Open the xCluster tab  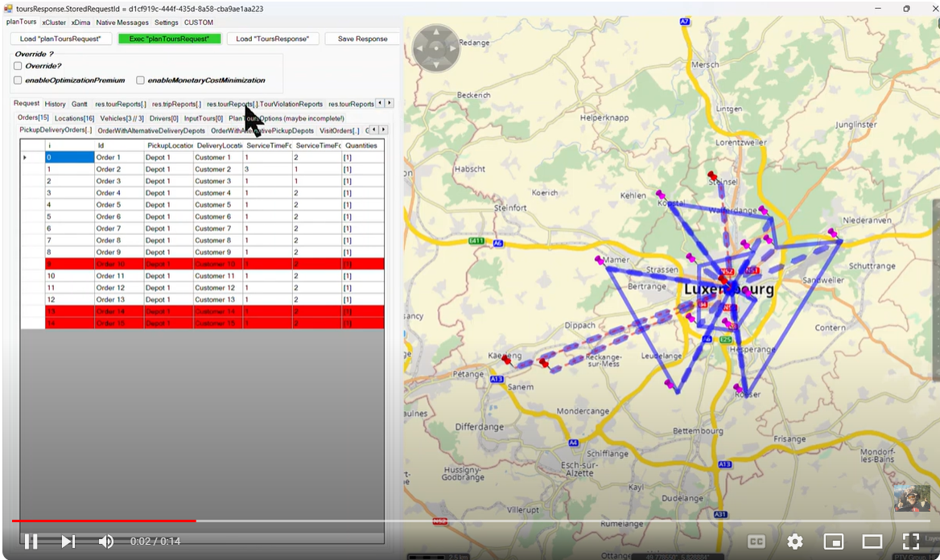click(x=54, y=23)
